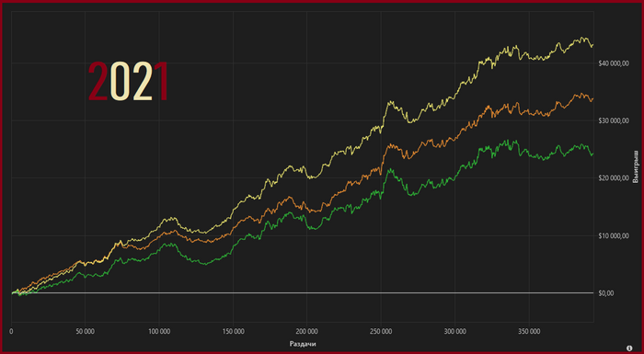The width and height of the screenshot is (644, 354).
Task: Click the 100 000 hands tick label
Action: (x=159, y=331)
